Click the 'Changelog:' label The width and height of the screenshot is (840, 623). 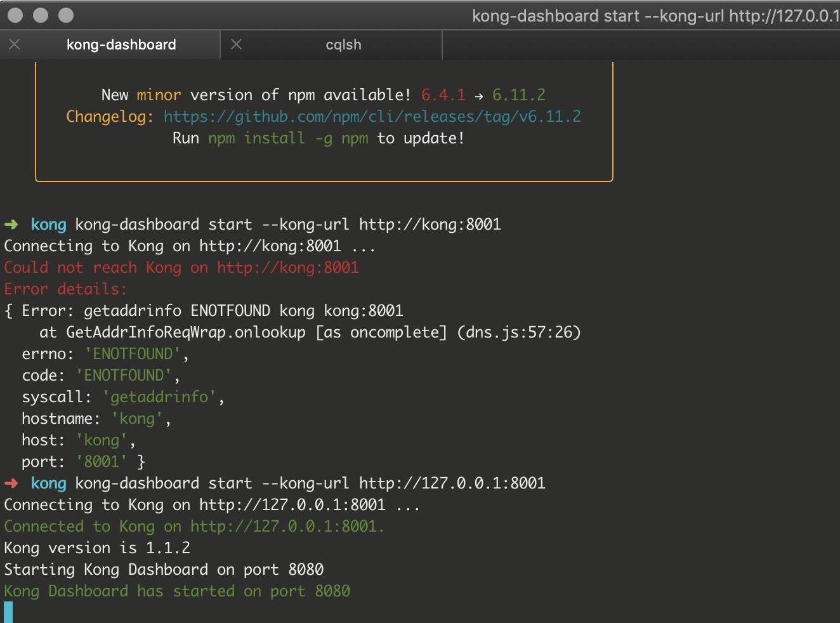pyautogui.click(x=110, y=117)
